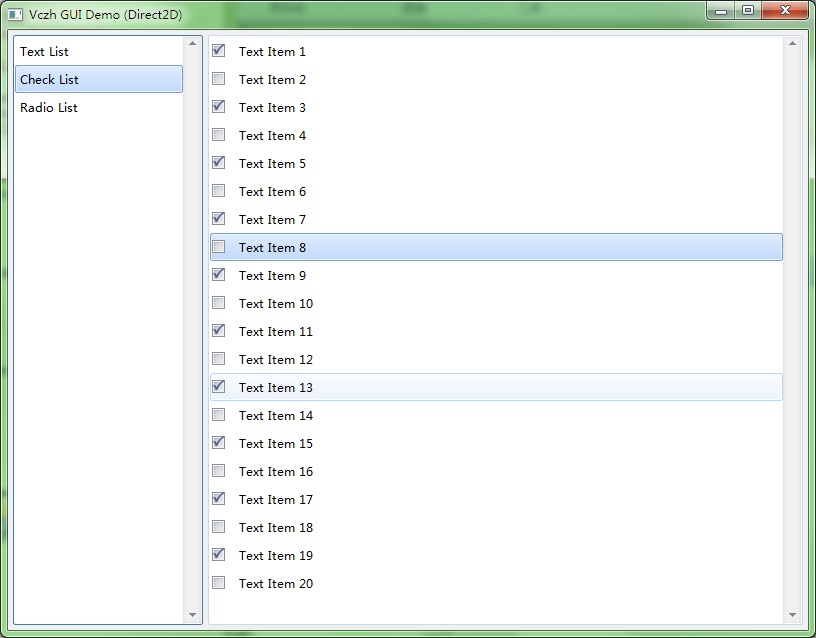The image size is (816, 638).
Task: Uncheck the Text Item 11 checkbox
Action: [219, 330]
